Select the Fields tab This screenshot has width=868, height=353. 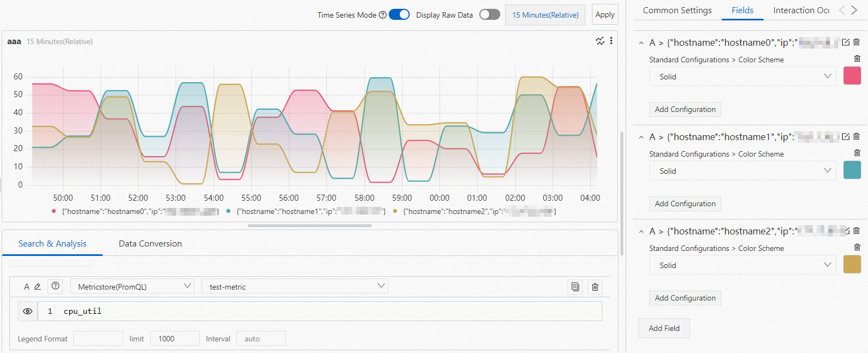[742, 10]
